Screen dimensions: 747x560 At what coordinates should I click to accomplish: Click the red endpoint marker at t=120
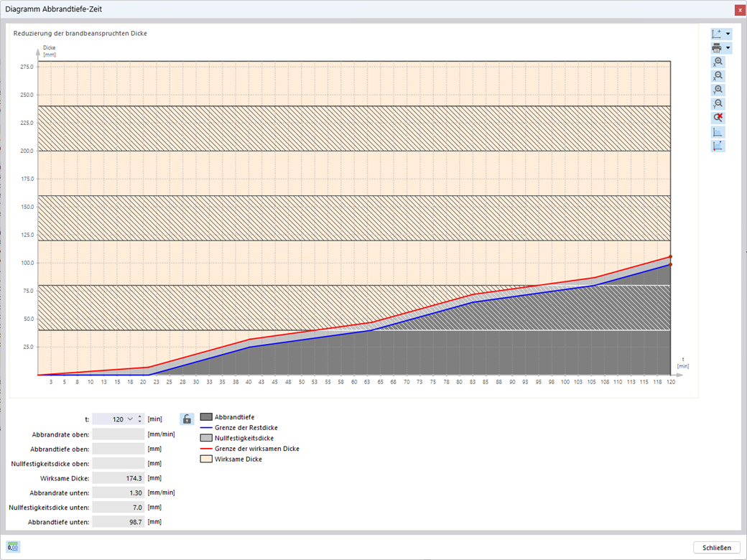670,257
